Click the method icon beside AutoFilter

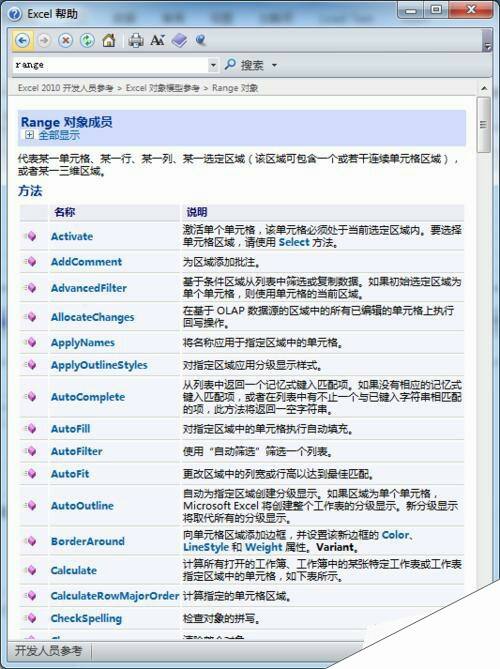[30, 451]
